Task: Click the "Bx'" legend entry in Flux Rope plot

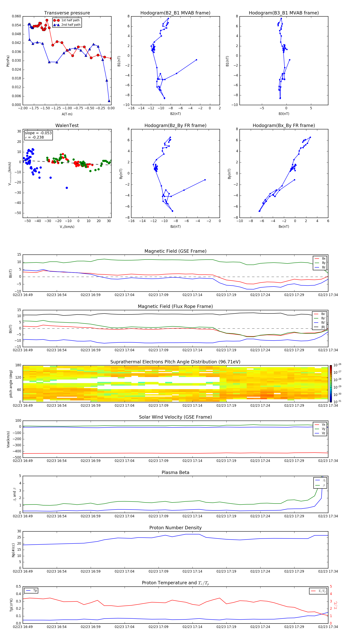Action: pos(320,314)
